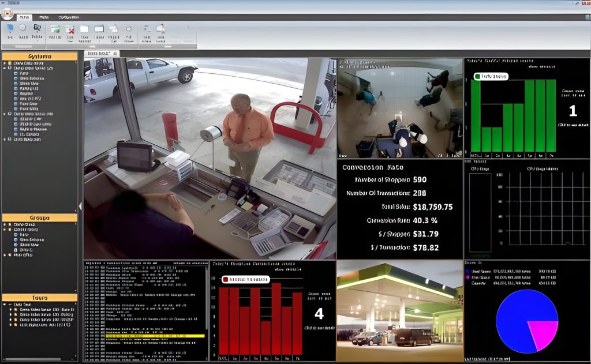The image size is (591, 364).
Task: Click the green window icon in ribbon
Action: tap(55, 29)
